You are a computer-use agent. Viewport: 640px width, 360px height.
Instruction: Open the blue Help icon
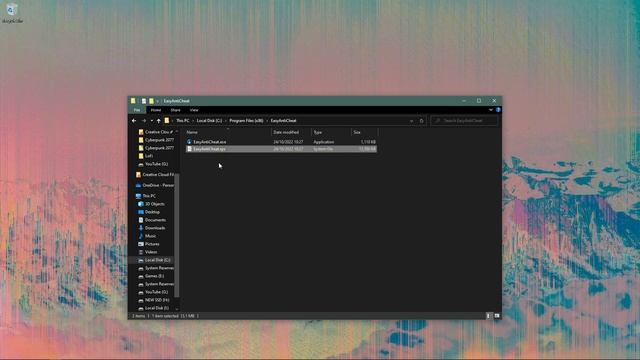coord(498,110)
